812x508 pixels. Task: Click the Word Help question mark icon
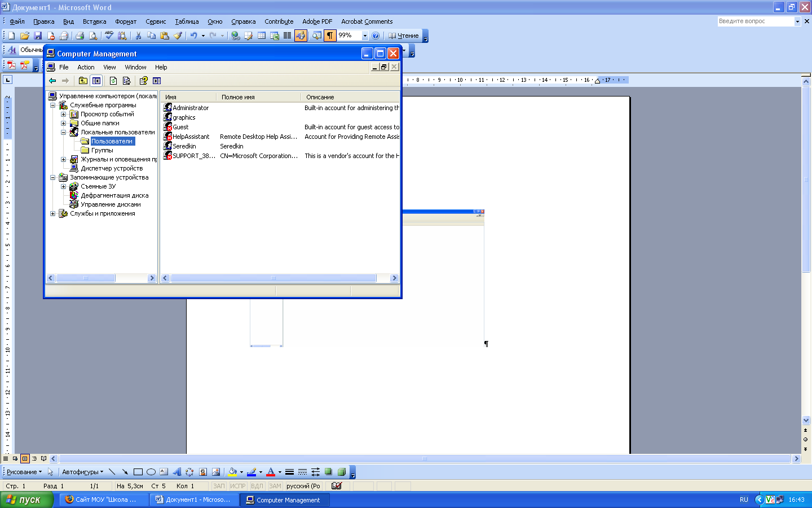tap(376, 36)
